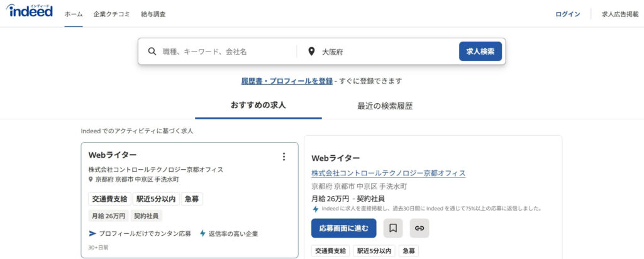The width and height of the screenshot is (644, 259).
Task: Click the 月給 26万円 tag on job card
Action: tap(108, 216)
